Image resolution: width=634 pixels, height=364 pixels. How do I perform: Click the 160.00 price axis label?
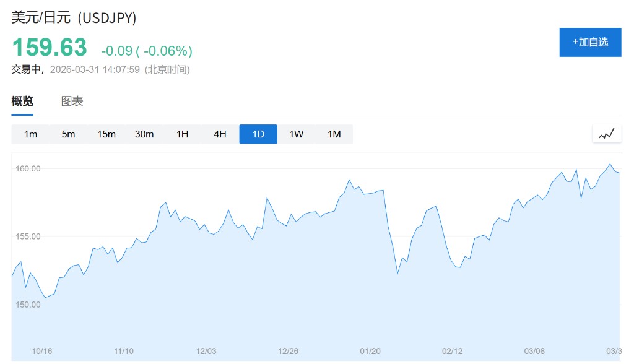pyautogui.click(x=27, y=168)
